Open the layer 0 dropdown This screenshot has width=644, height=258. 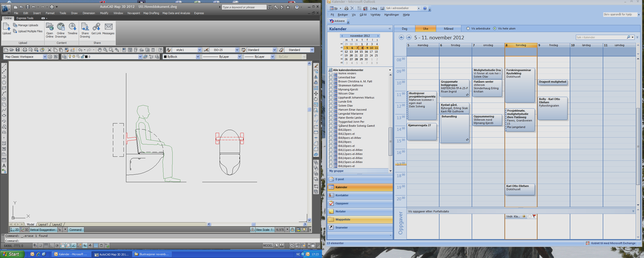click(140, 57)
